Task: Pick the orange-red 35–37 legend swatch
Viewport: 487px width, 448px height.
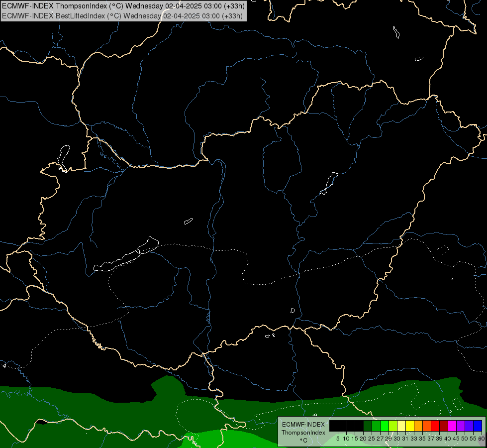Action: tap(427, 426)
